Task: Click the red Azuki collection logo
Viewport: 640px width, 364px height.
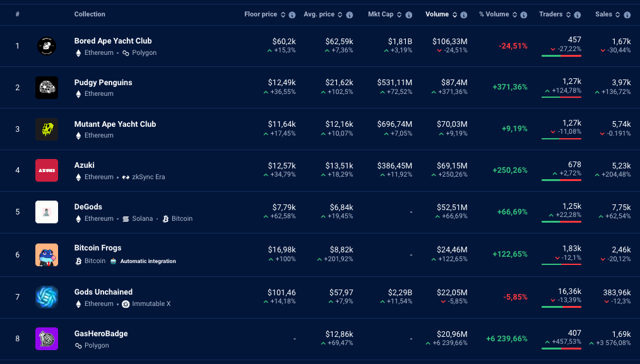Action: 47,170
